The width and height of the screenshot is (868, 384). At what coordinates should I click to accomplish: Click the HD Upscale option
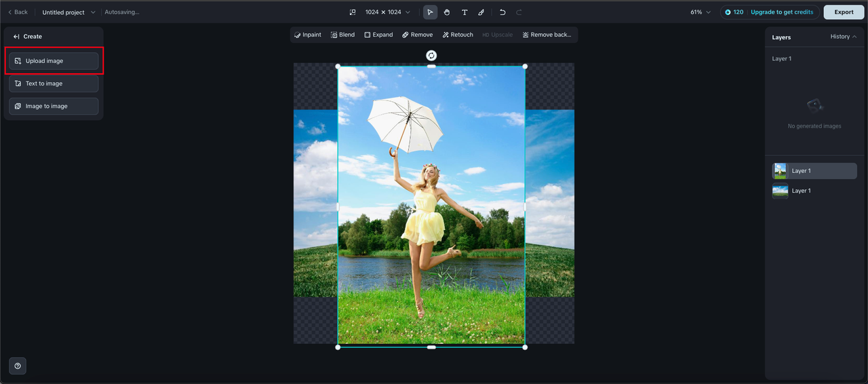click(x=497, y=35)
